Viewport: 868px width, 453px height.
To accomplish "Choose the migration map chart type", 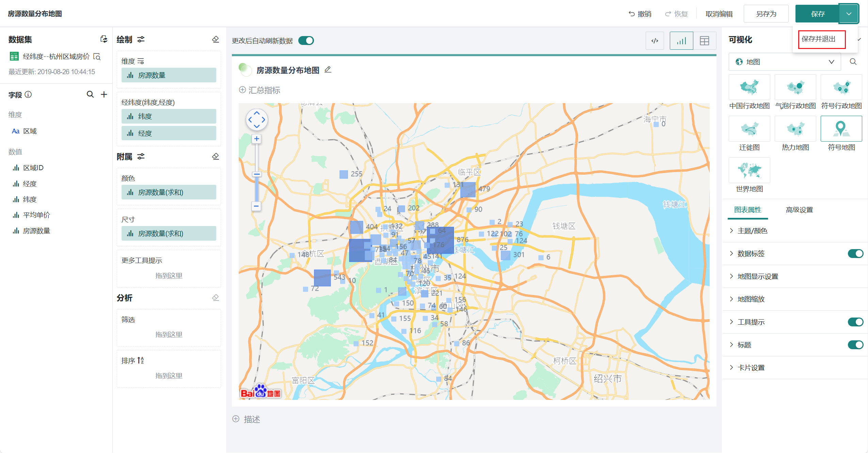I will coord(749,129).
